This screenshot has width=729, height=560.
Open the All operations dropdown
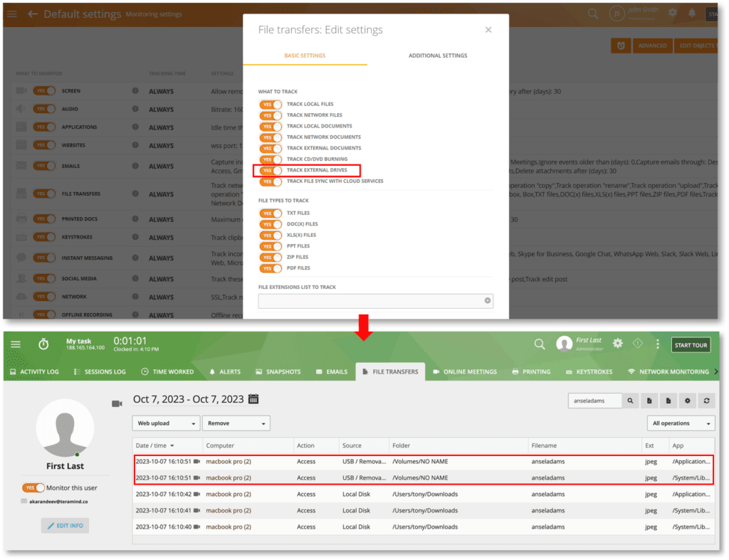[681, 423]
